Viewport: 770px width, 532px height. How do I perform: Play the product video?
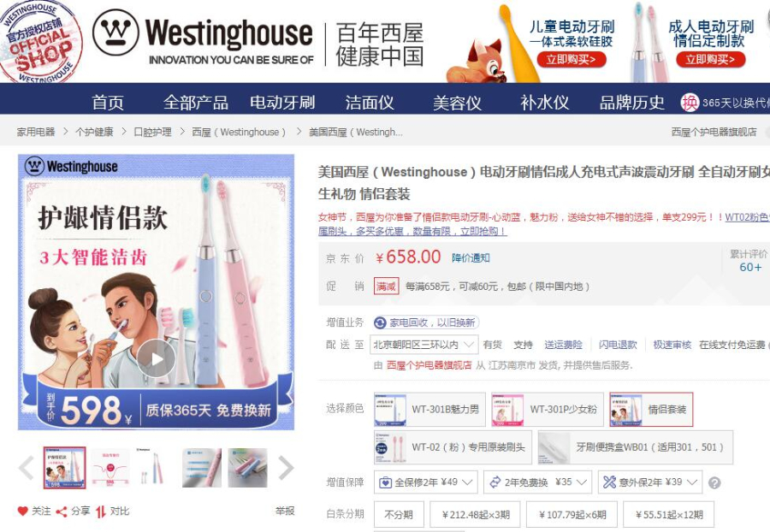[157, 359]
